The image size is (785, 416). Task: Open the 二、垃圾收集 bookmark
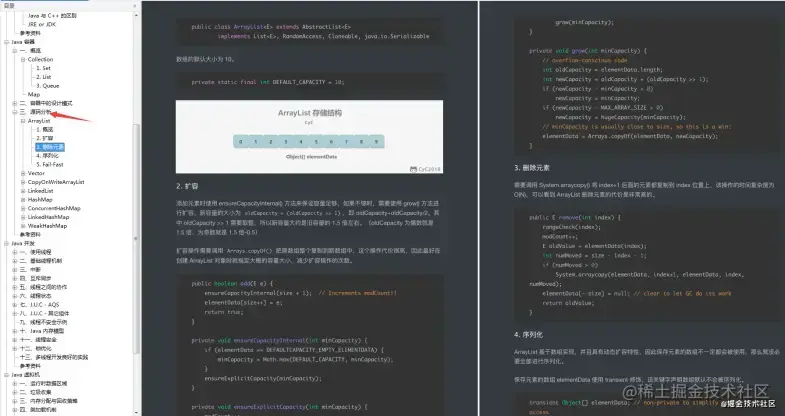36,392
